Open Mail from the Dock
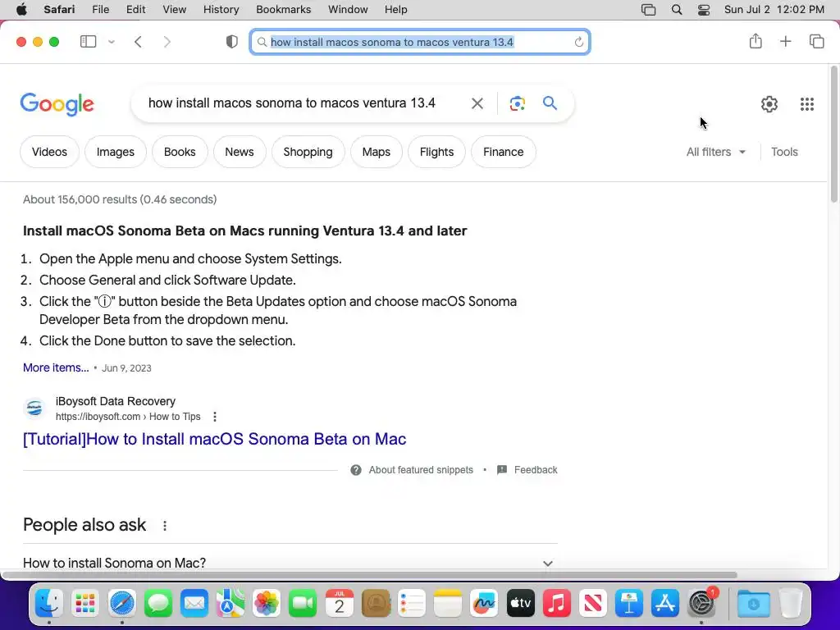 point(194,604)
